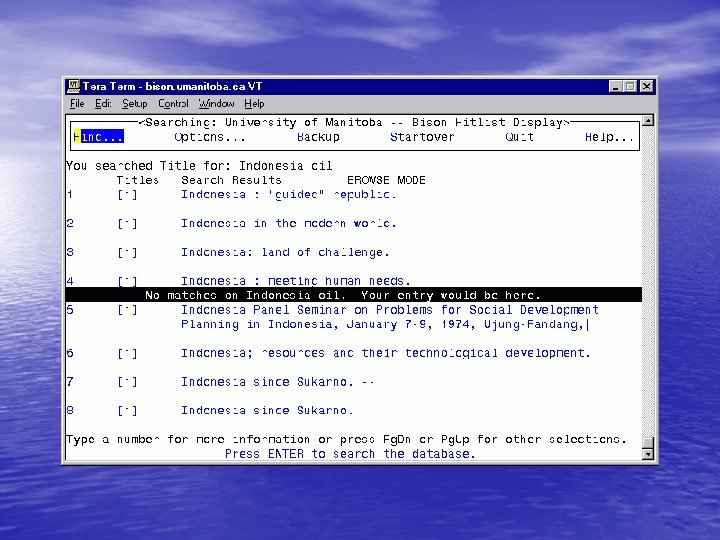
Task: Choose Options... in Bison menu
Action: 210,137
